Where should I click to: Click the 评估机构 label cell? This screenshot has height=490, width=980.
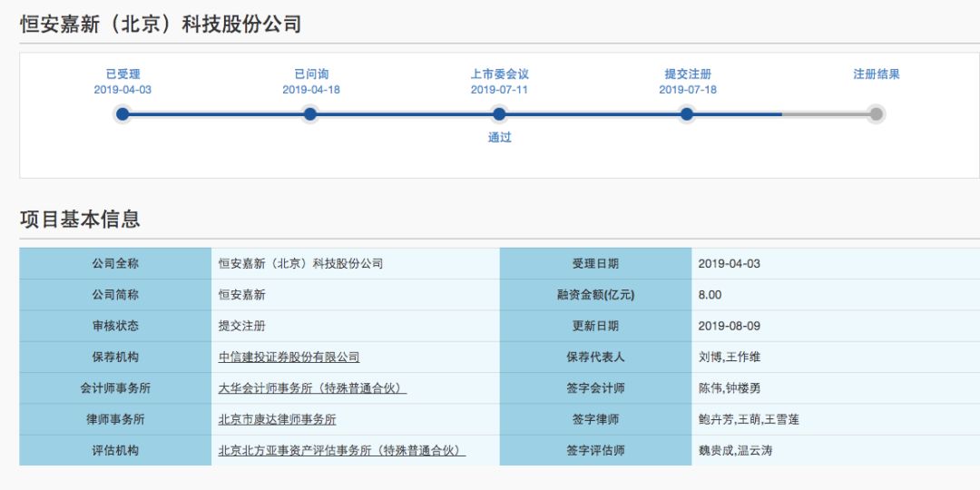point(115,451)
